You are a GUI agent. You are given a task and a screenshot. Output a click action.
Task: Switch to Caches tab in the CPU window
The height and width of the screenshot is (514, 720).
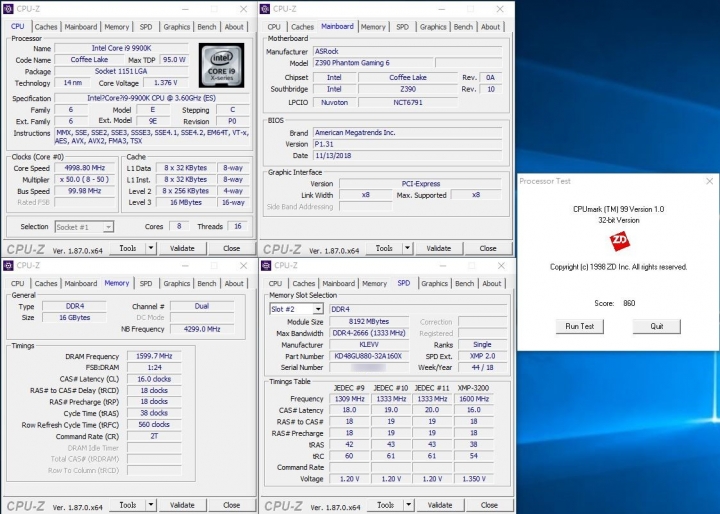(x=46, y=27)
